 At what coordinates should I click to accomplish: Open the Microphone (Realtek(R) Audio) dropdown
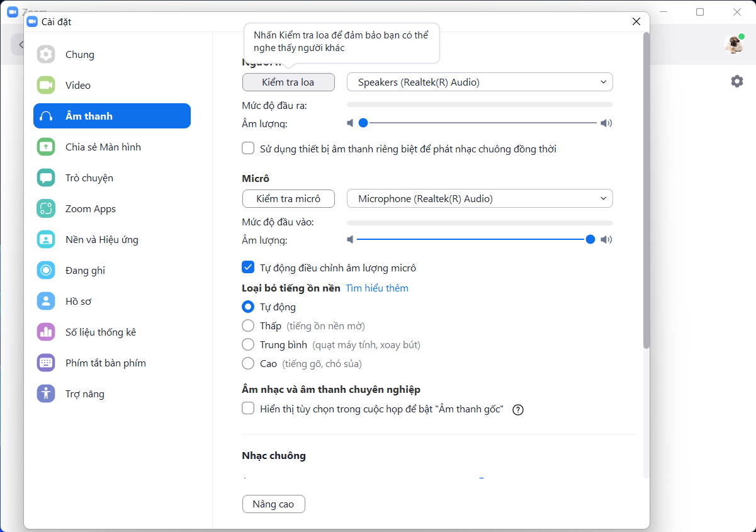[x=480, y=198]
